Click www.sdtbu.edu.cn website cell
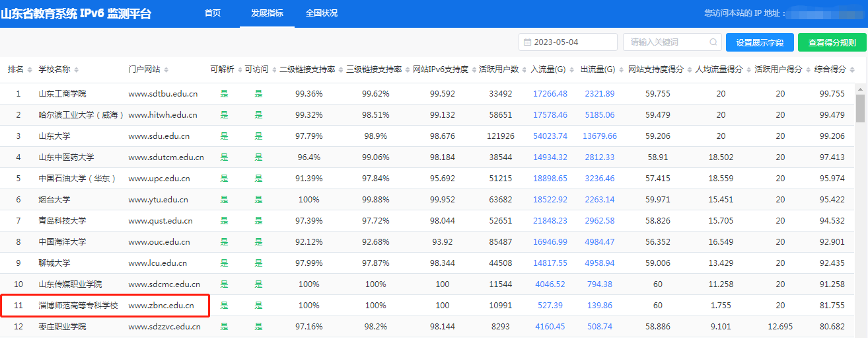 [x=163, y=94]
